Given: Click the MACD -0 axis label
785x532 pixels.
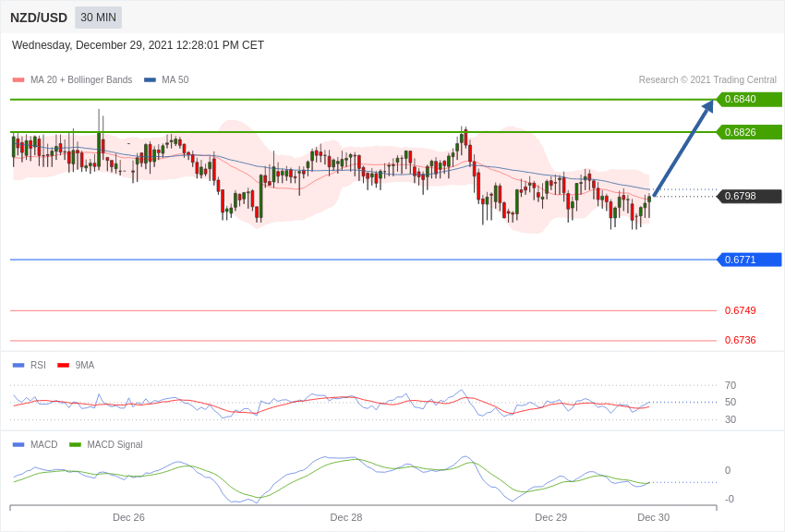Looking at the screenshot, I should [x=730, y=499].
